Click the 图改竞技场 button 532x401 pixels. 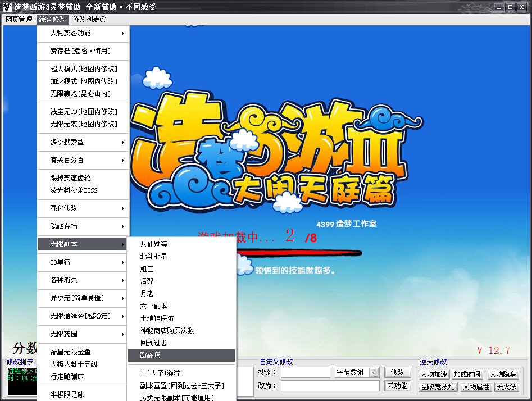click(x=438, y=387)
